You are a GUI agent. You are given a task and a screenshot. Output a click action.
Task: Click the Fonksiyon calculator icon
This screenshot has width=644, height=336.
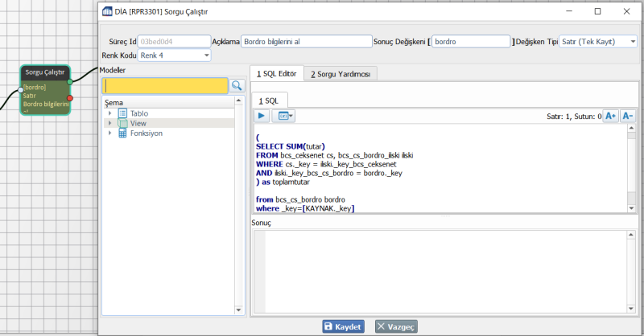point(122,133)
